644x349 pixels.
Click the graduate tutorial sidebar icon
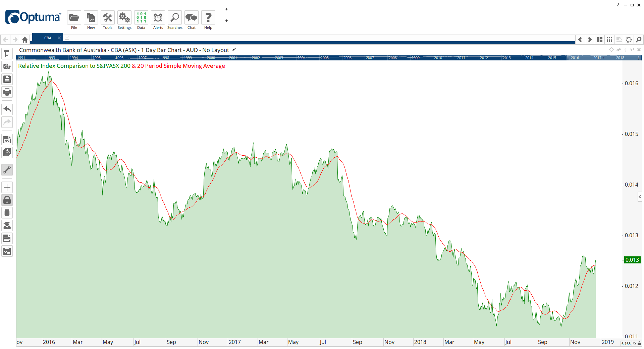click(7, 226)
